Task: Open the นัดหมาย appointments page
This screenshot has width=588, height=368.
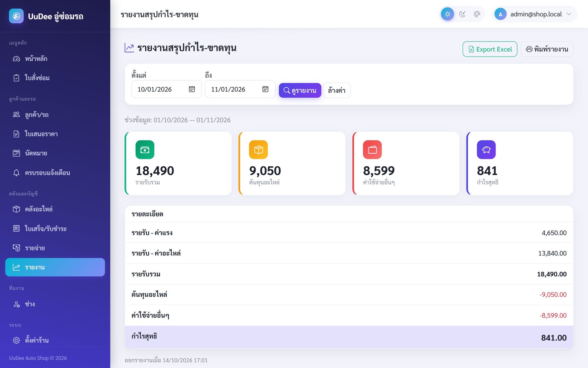Action: click(x=55, y=153)
